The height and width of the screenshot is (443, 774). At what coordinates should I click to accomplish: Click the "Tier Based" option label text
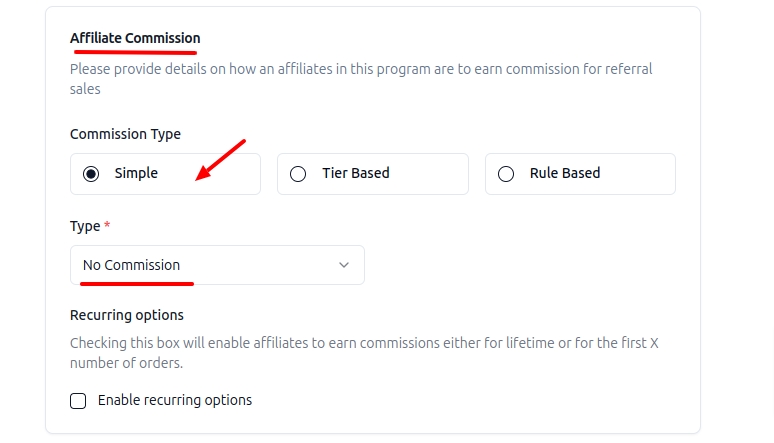click(355, 173)
